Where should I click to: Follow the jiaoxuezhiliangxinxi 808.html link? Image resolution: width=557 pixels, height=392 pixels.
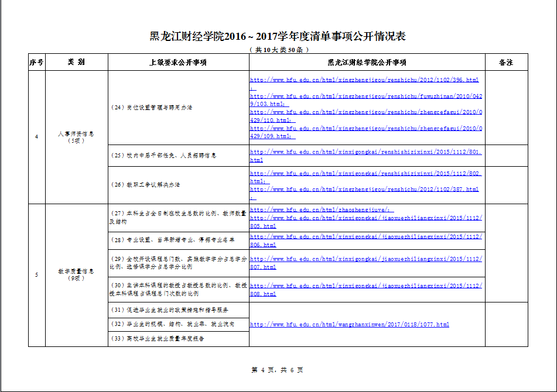tap(365, 286)
